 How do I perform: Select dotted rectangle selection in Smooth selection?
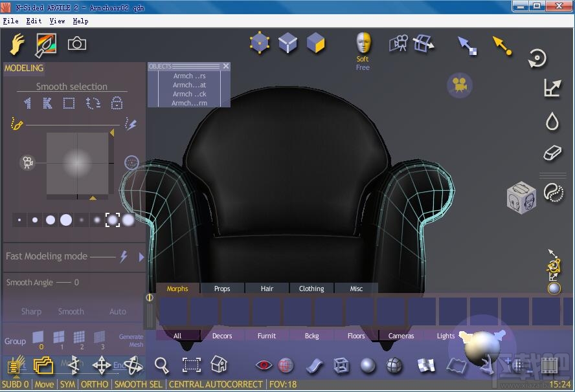pyautogui.click(x=69, y=103)
